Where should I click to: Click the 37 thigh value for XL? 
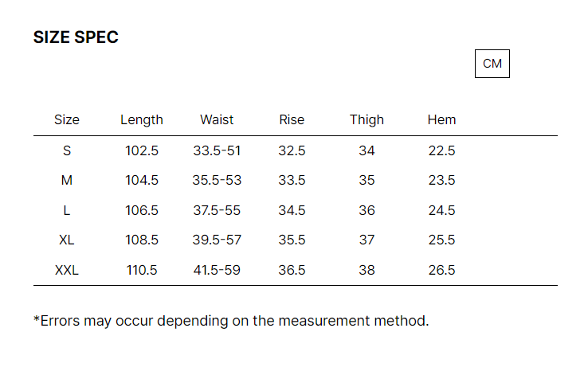[367, 240]
